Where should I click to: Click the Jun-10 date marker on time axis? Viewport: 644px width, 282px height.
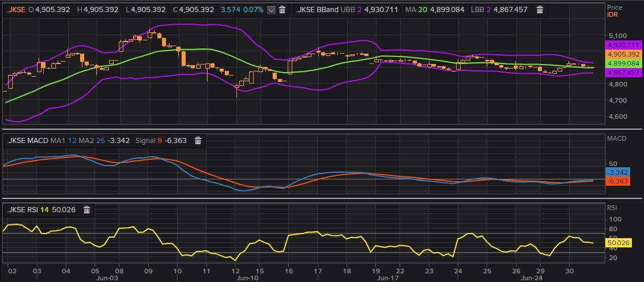click(x=247, y=278)
